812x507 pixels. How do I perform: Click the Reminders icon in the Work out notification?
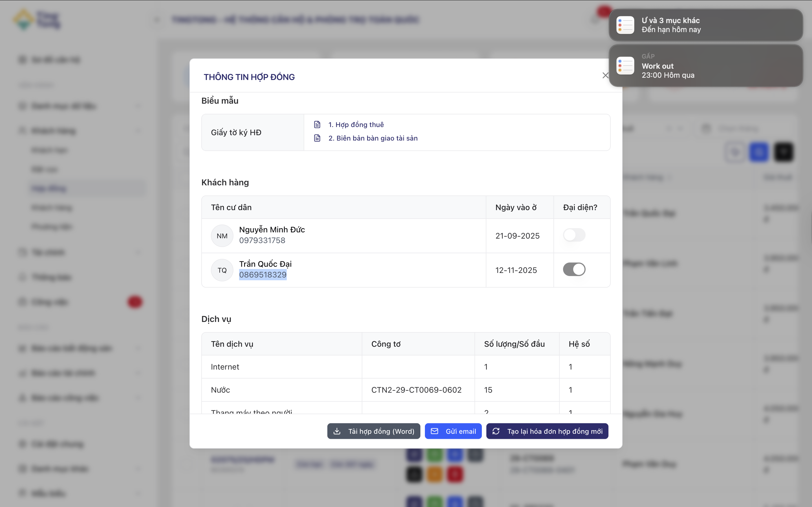click(625, 66)
